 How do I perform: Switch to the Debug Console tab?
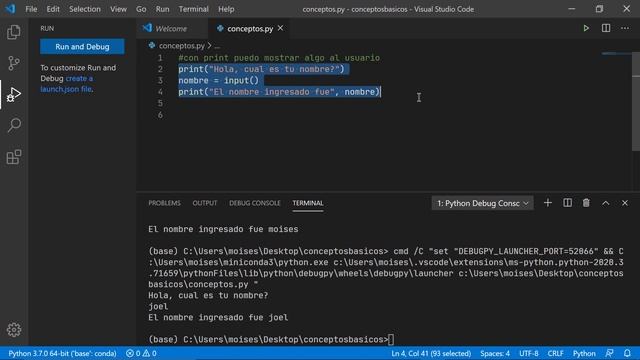point(255,203)
